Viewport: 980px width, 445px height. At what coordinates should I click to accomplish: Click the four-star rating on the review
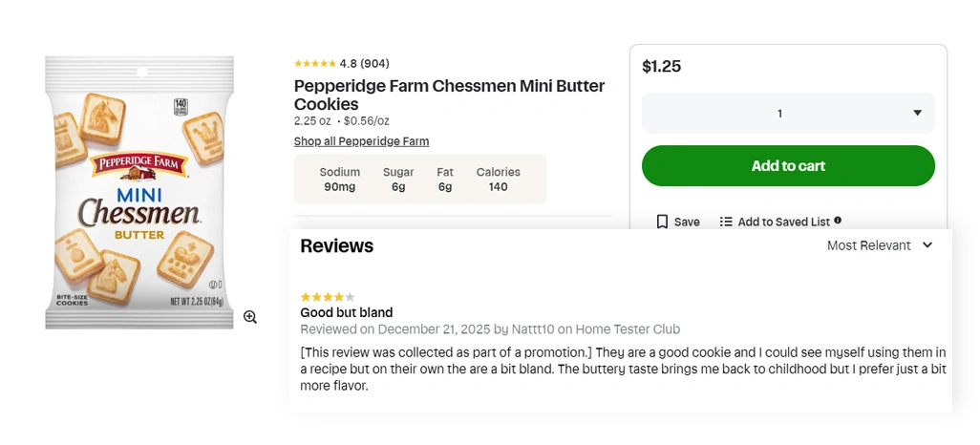point(327,297)
